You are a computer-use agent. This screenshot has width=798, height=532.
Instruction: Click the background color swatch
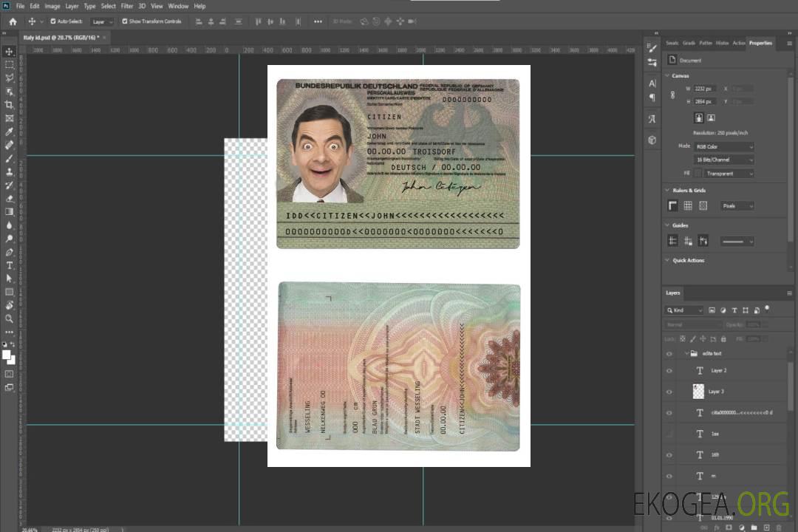[13, 361]
